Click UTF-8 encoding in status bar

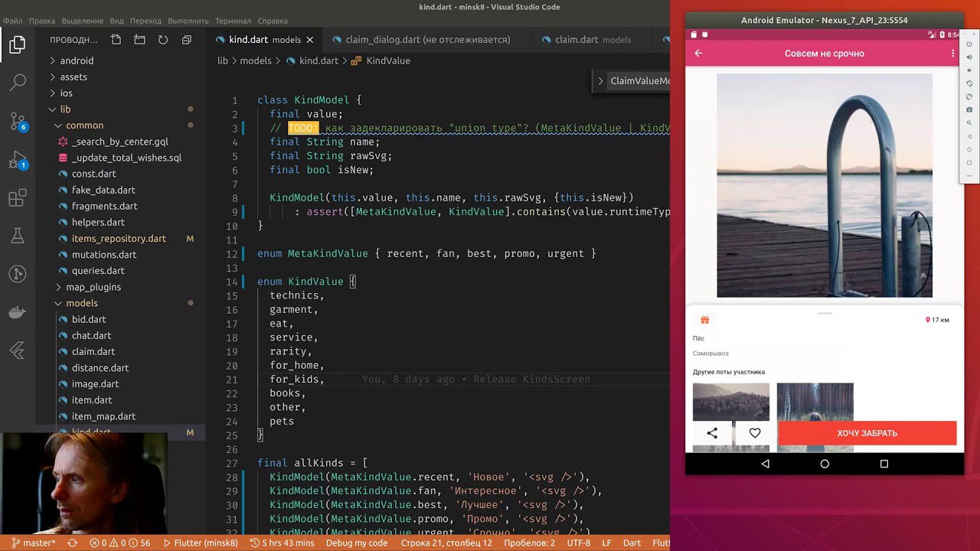[578, 543]
